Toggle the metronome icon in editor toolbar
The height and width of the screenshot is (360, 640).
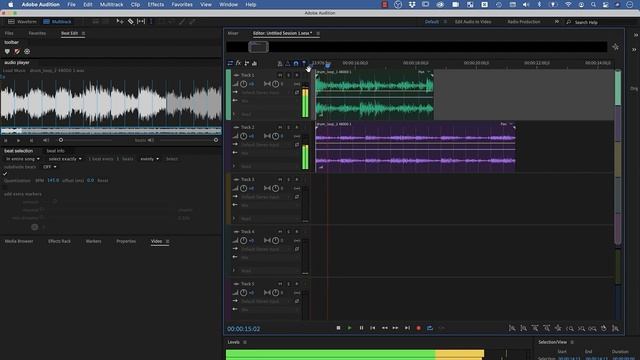point(288,63)
